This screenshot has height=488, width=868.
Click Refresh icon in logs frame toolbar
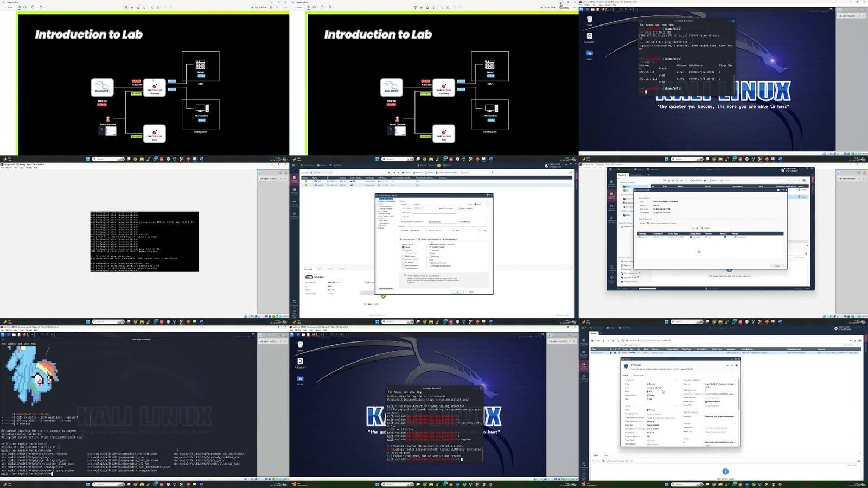[612, 341]
